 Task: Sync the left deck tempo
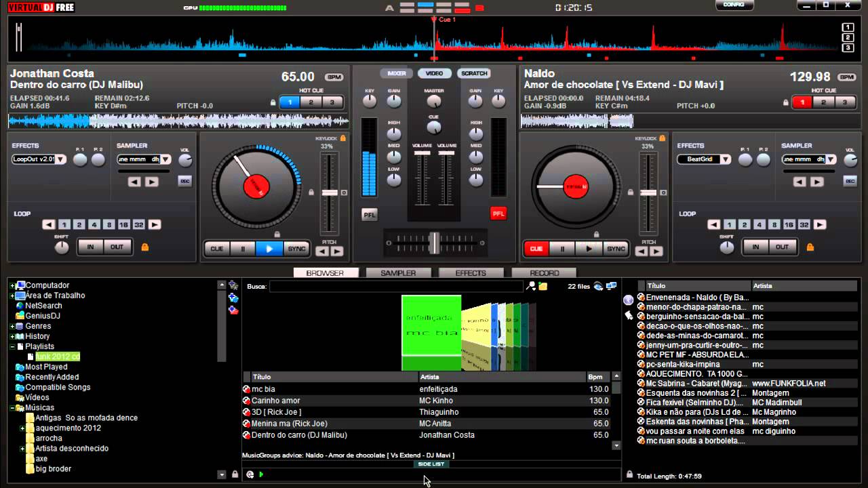pyautogui.click(x=296, y=249)
